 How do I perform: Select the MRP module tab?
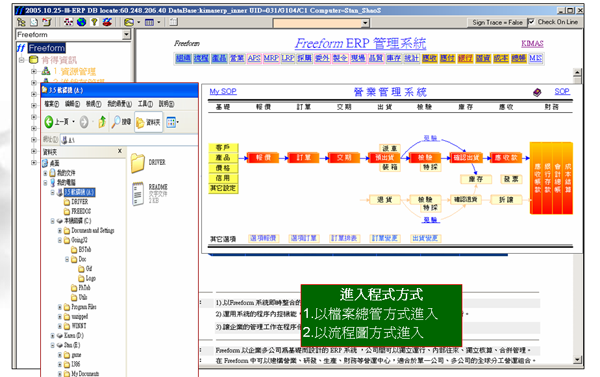271,58
